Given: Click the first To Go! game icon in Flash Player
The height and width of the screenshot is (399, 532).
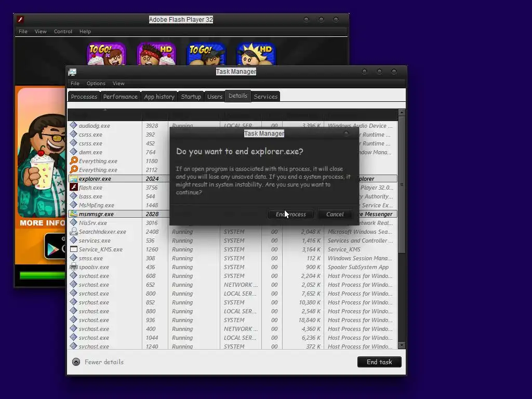Looking at the screenshot, I should (x=107, y=54).
